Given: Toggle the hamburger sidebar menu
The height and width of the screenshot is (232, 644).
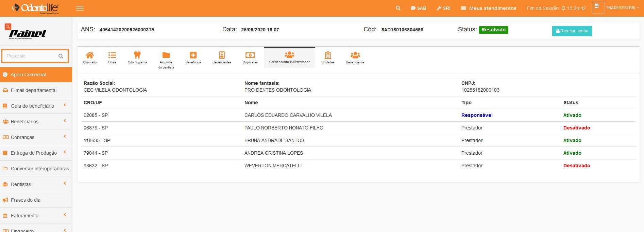Looking at the screenshot, I should click(x=80, y=8).
